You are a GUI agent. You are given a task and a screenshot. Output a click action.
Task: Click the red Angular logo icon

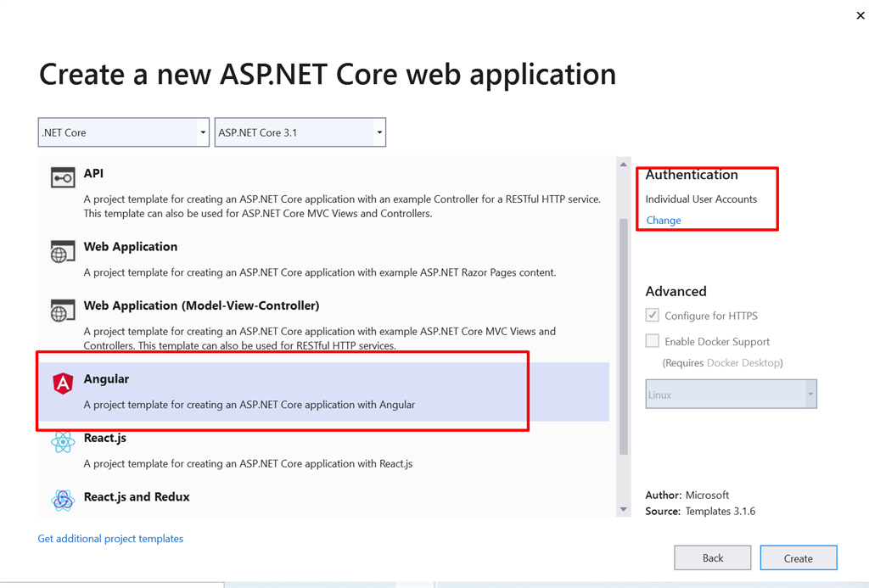(x=63, y=384)
